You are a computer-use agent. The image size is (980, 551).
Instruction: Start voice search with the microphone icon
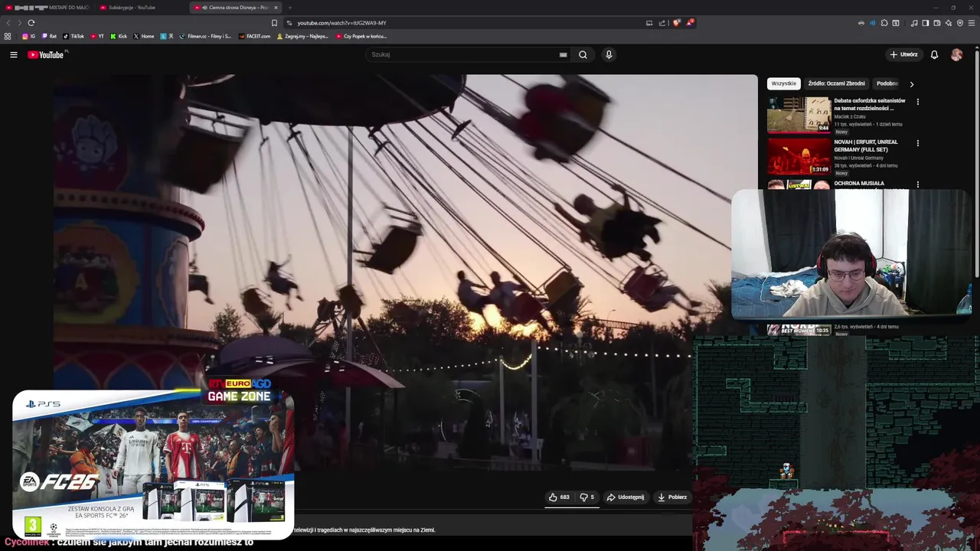pos(609,54)
